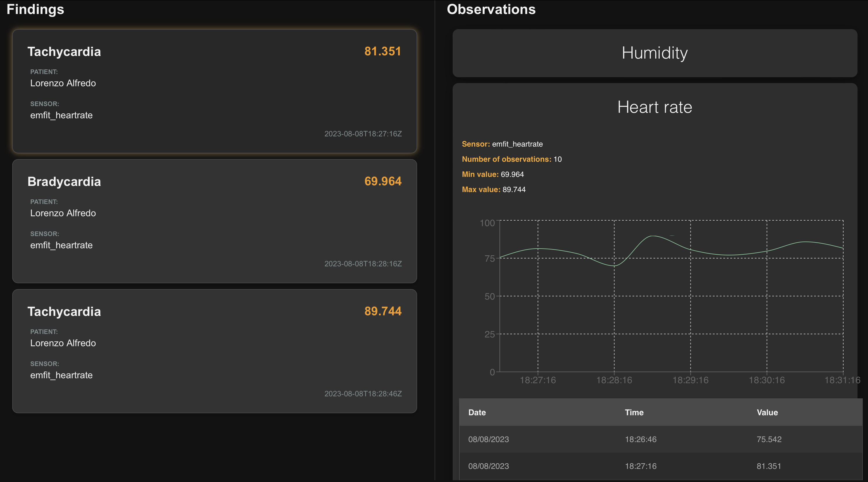Click the 81.351 finding value
Screen dimensions: 868x482
click(382, 51)
